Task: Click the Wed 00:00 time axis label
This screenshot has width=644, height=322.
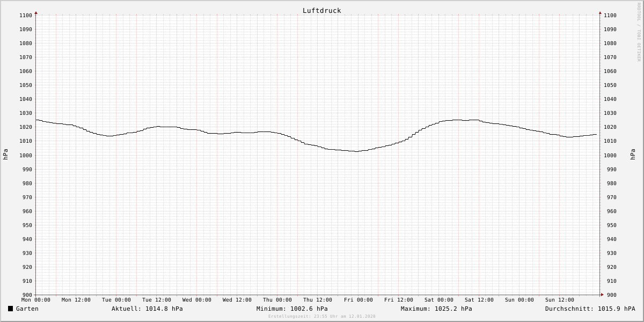Action: pos(197,300)
